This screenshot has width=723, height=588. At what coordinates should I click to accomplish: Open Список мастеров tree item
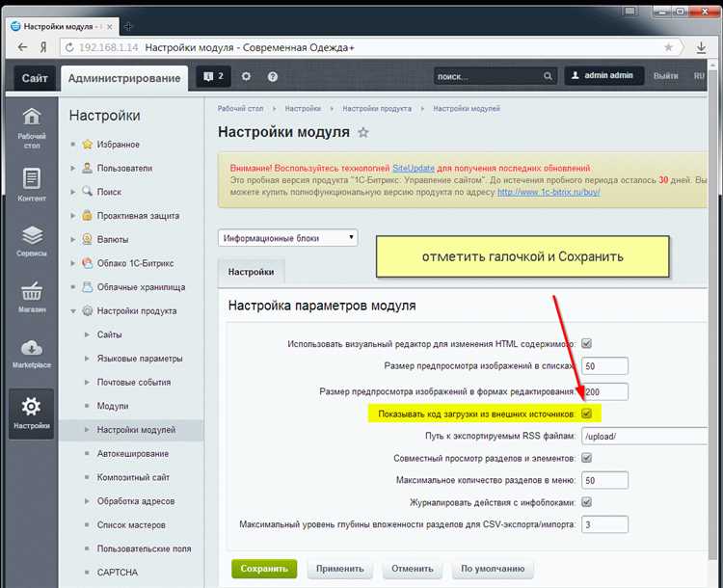[x=131, y=524]
